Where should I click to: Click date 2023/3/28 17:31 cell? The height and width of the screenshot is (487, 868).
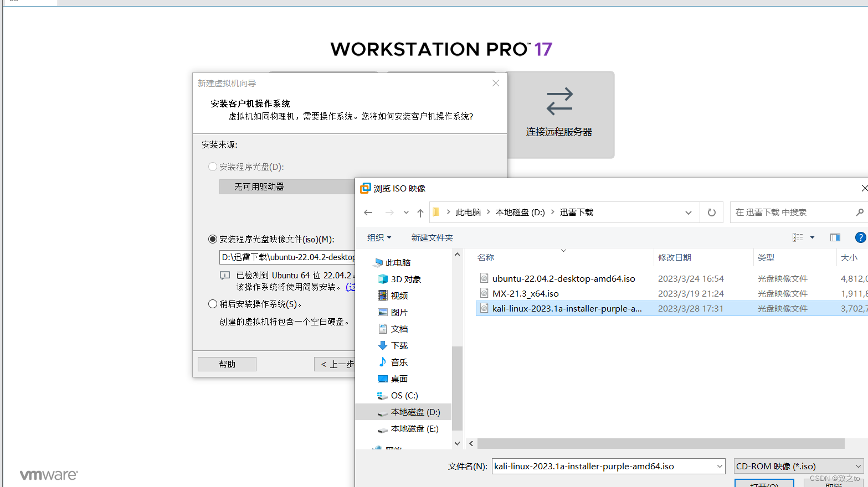click(x=691, y=308)
